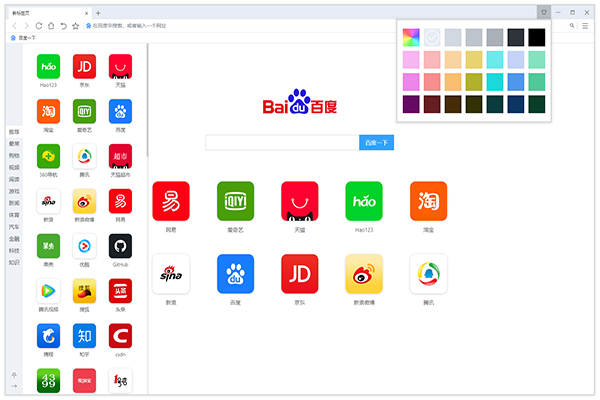This screenshot has height=400, width=600.
Task: Open Zhihu 知乎 icon in the sidebar
Action: click(84, 336)
